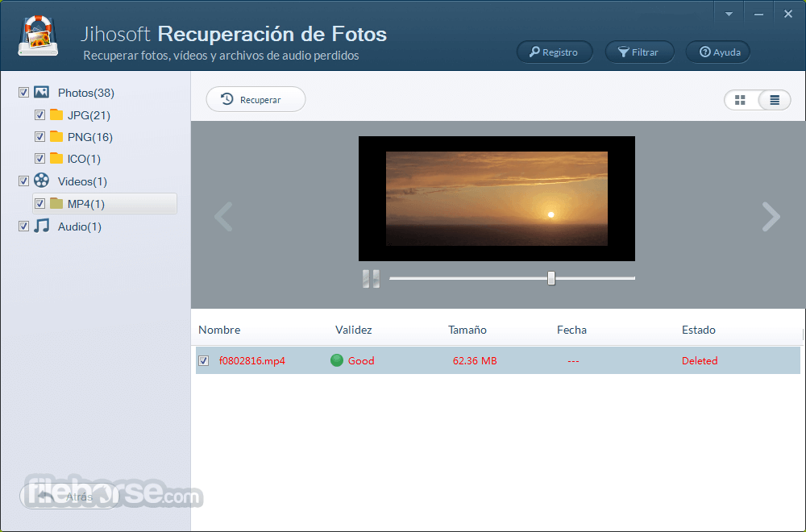Open the Registro key button

tap(555, 52)
